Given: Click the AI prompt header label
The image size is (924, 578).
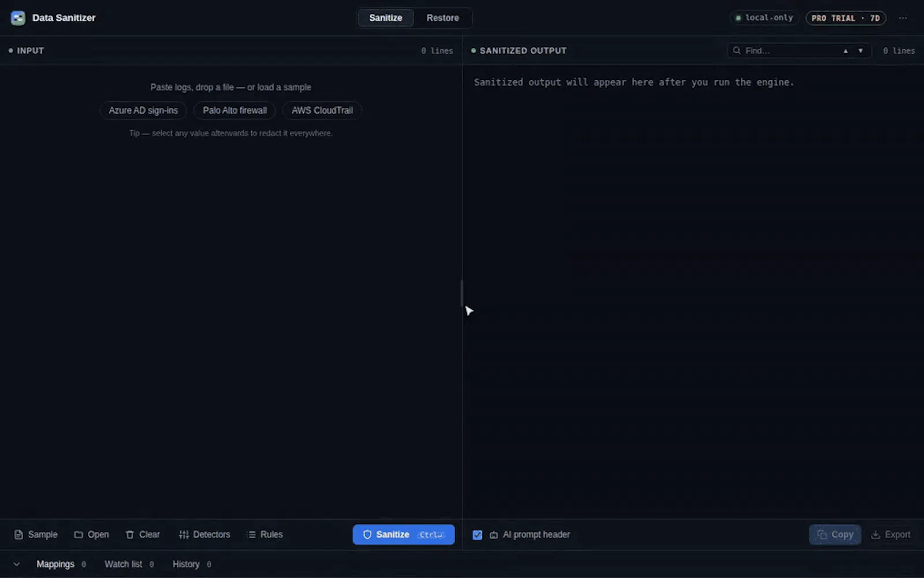Looking at the screenshot, I should click(536, 535).
